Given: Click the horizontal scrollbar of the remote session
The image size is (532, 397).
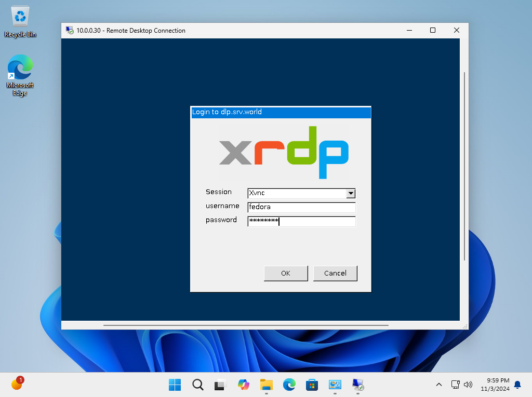Looking at the screenshot, I should 246,325.
